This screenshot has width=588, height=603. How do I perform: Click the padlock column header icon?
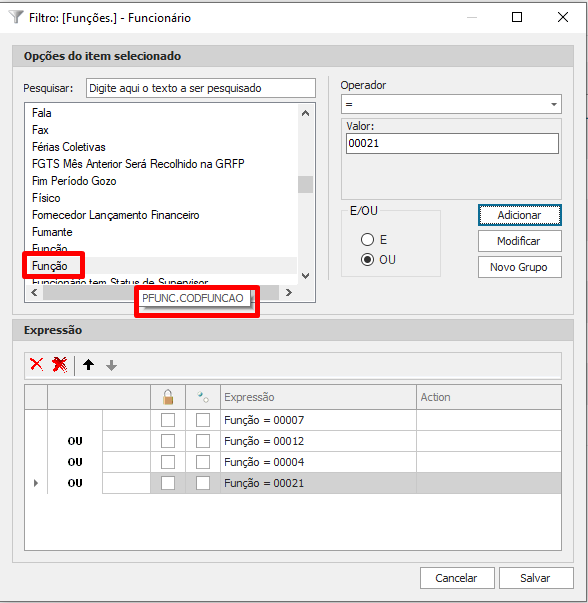[168, 397]
